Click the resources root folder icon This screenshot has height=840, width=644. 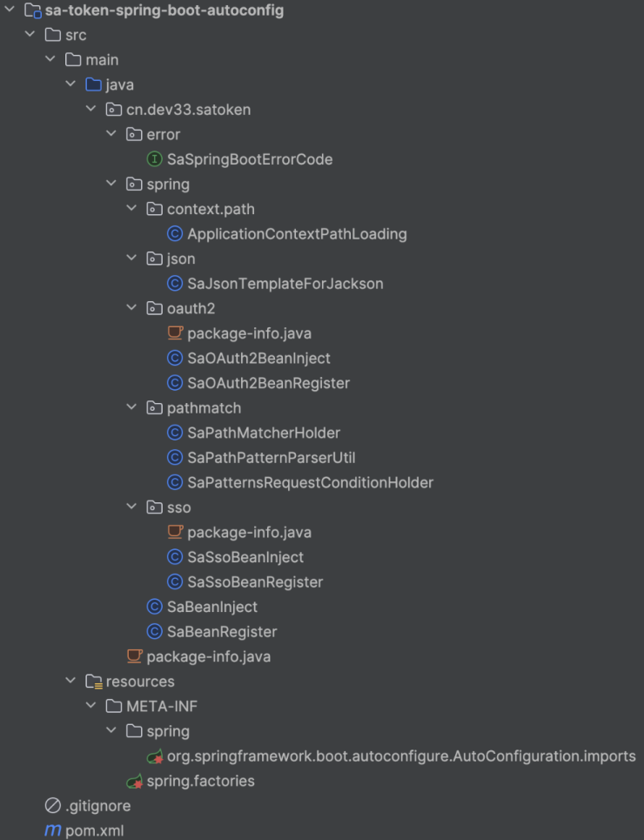coord(94,682)
